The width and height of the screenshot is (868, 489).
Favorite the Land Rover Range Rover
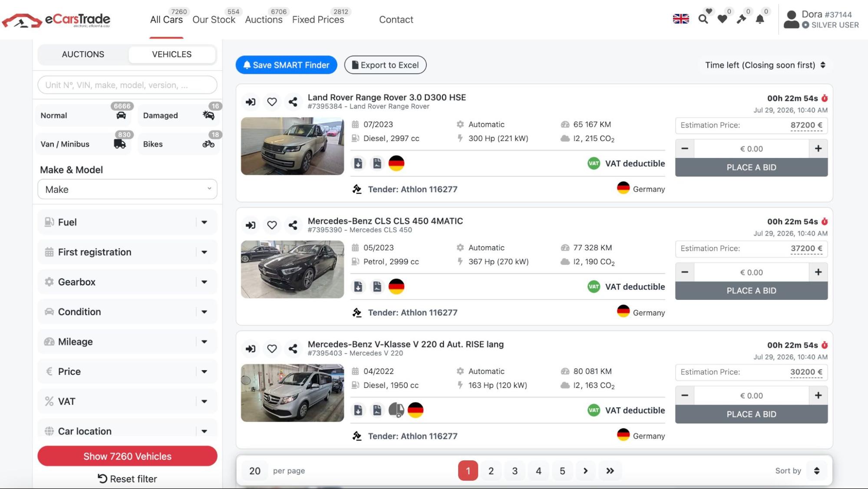coord(272,102)
